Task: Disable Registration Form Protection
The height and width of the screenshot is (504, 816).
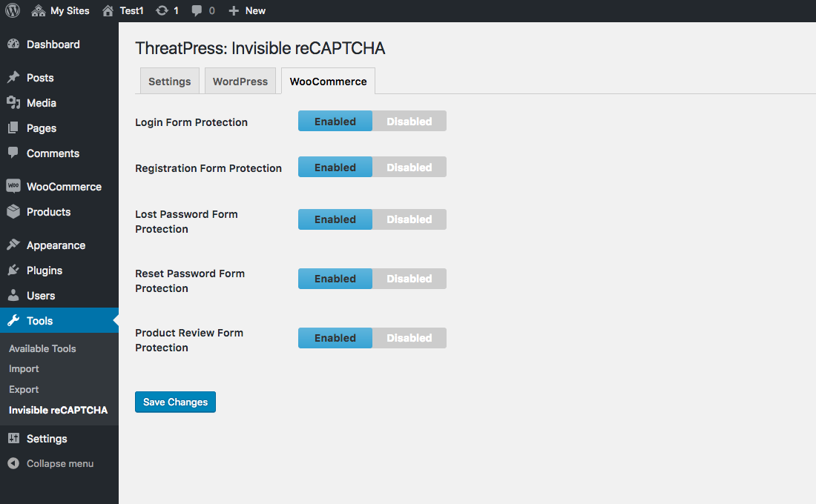Action: tap(409, 167)
